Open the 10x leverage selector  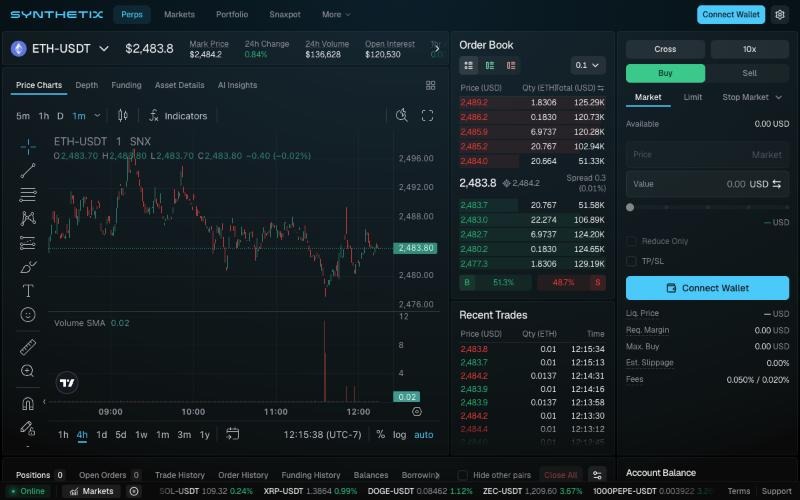click(749, 49)
